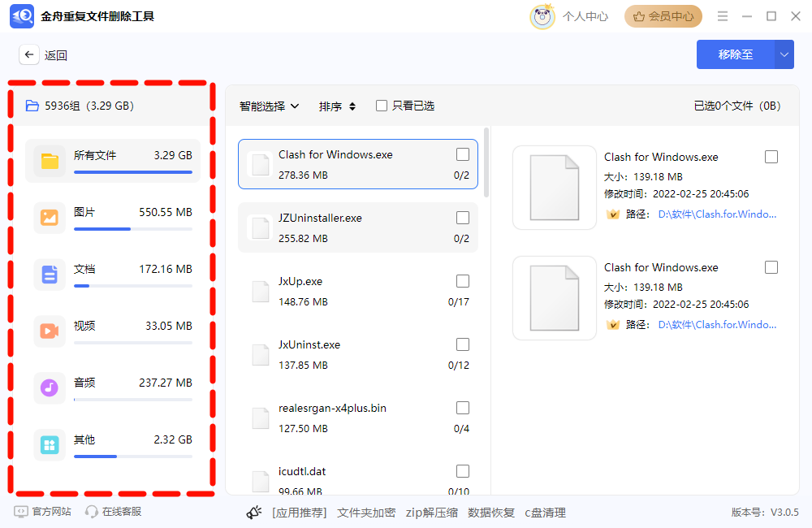Switch to 音频 237.27 MB category

pos(113,387)
